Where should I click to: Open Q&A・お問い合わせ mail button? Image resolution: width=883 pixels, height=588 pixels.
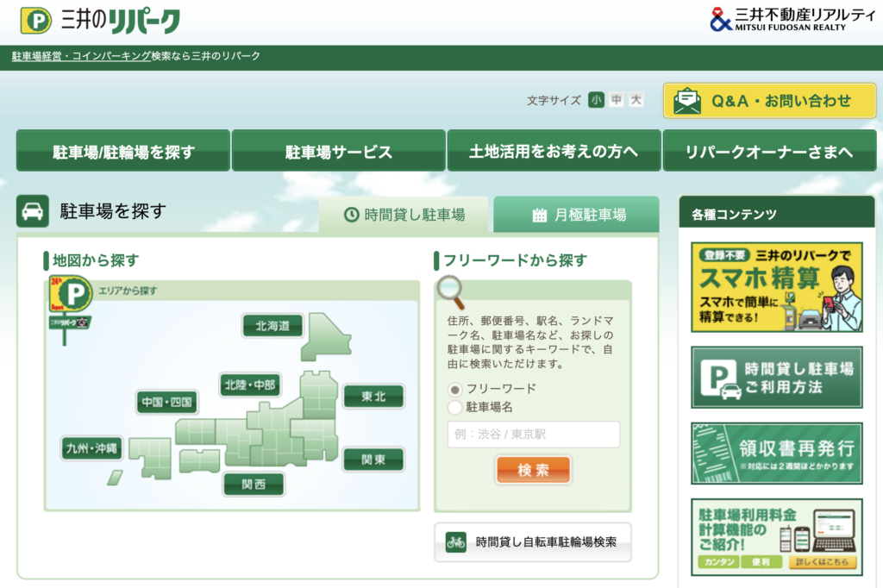[x=769, y=101]
